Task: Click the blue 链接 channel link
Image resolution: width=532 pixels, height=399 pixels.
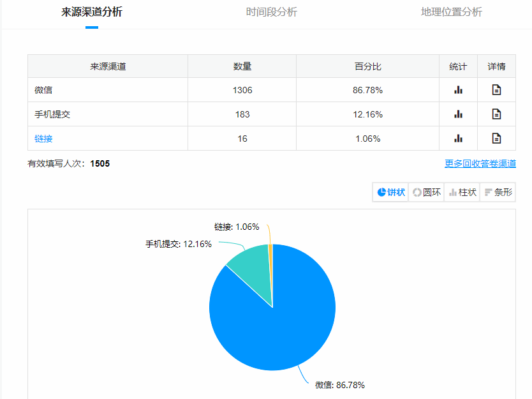Action: tap(43, 139)
